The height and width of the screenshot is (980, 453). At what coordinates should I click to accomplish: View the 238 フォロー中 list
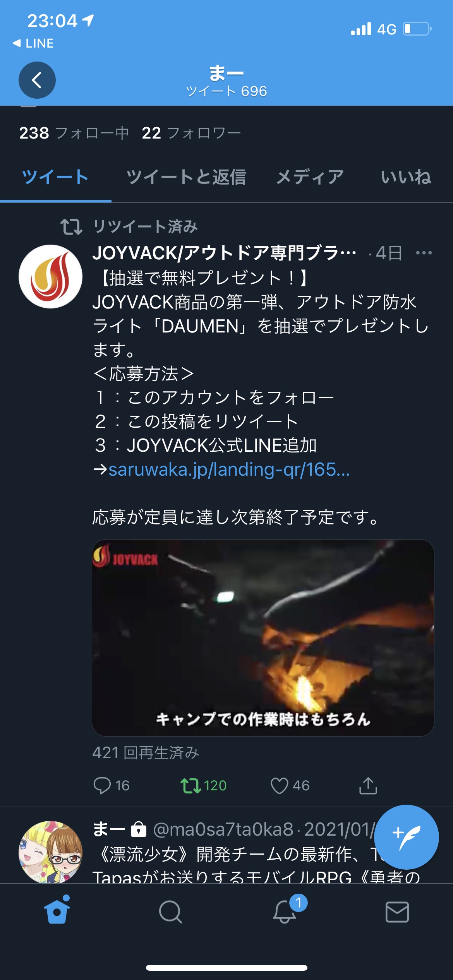[74, 133]
